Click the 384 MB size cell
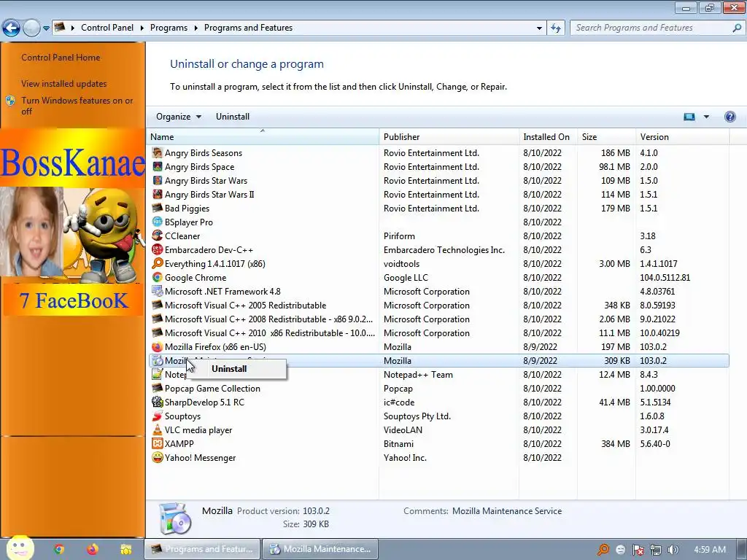Viewport: 747px width, 560px height. pyautogui.click(x=616, y=443)
